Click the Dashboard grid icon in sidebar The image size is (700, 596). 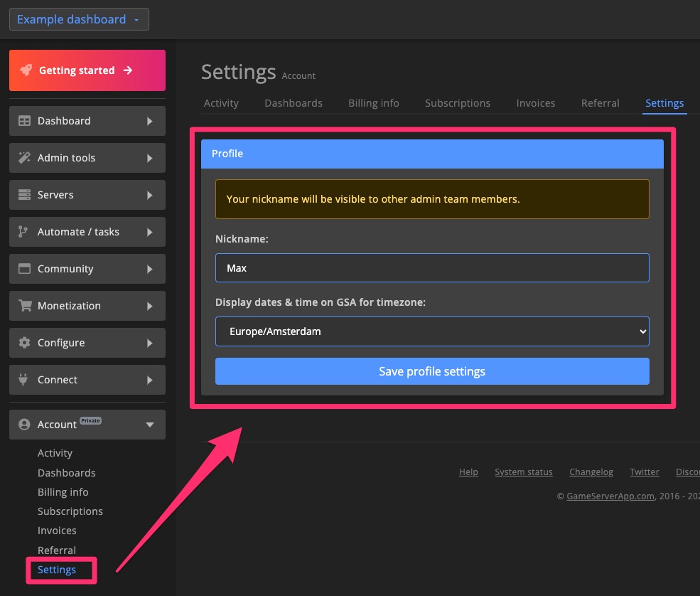[x=24, y=121]
